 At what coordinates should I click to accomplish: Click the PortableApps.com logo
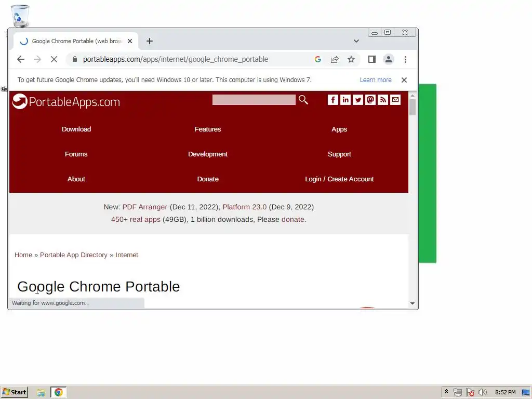pyautogui.click(x=66, y=101)
